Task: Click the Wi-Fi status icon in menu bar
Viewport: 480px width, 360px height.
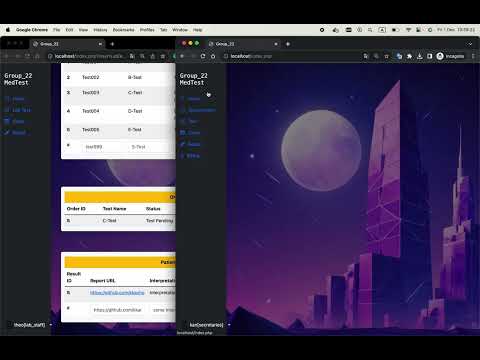Action: pos(408,30)
